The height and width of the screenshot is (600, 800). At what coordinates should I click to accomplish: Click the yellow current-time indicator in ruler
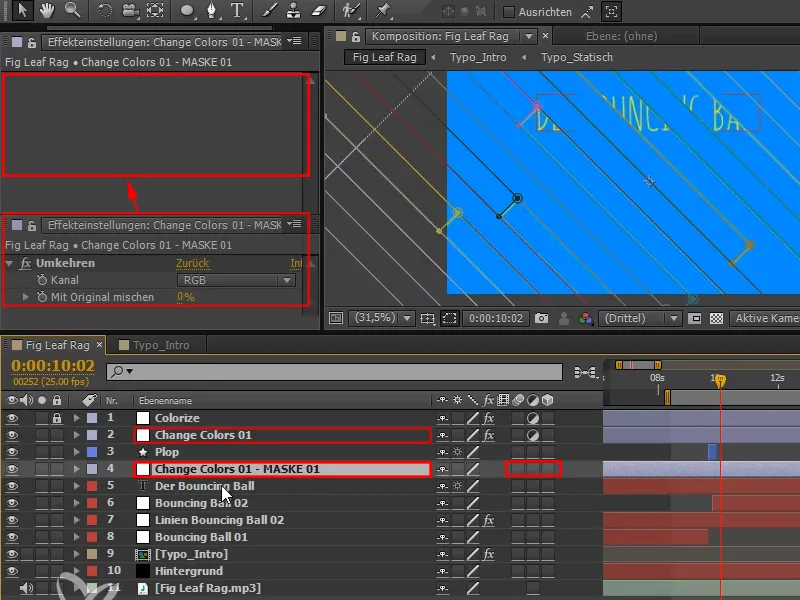click(x=720, y=380)
